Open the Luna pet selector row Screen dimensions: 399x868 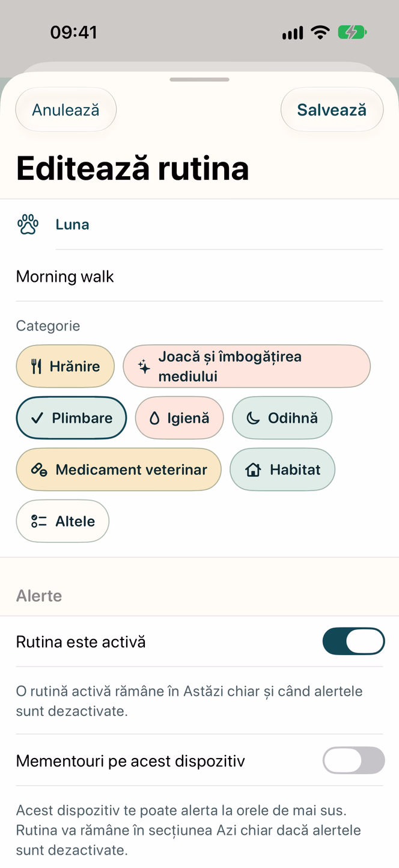199,225
